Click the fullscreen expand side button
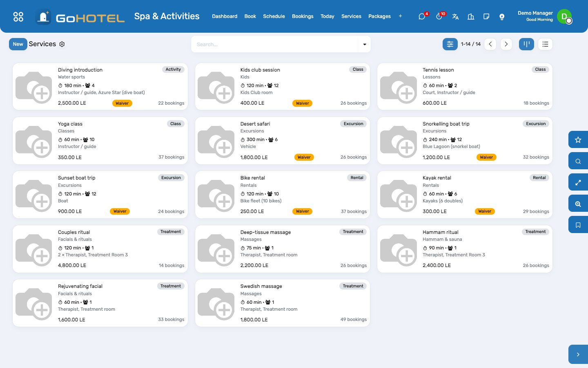 pos(578,182)
